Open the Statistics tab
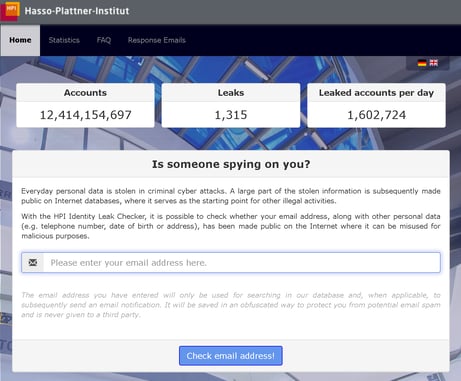This screenshot has height=381, width=461. [x=64, y=40]
